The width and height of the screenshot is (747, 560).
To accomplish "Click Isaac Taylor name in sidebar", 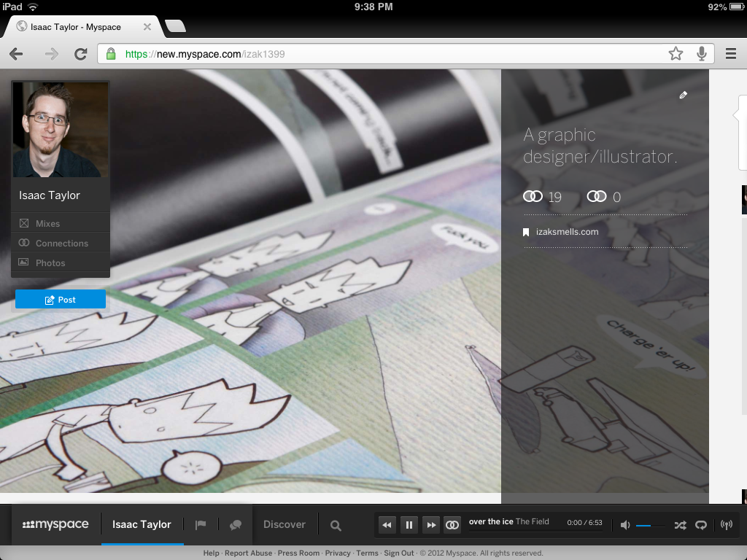I will pyautogui.click(x=50, y=195).
